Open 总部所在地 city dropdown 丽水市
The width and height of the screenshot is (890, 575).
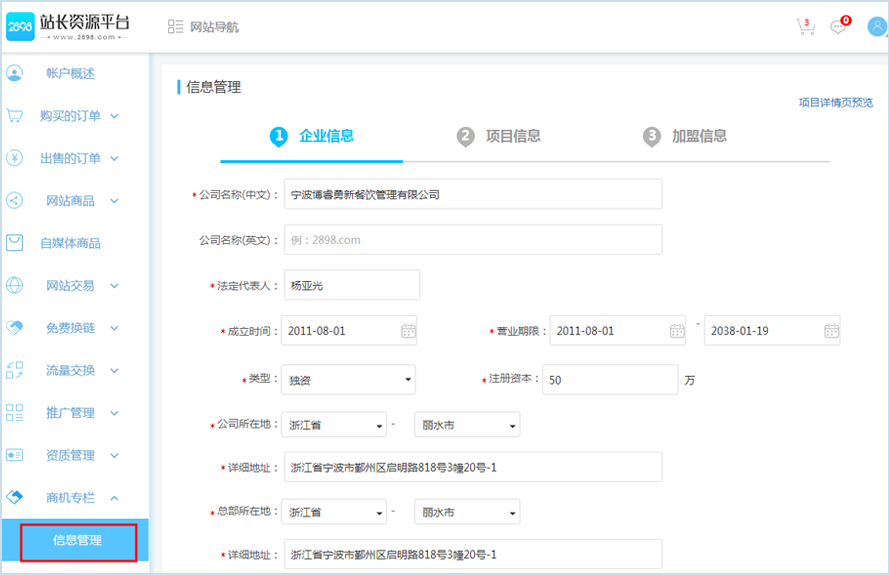point(467,512)
